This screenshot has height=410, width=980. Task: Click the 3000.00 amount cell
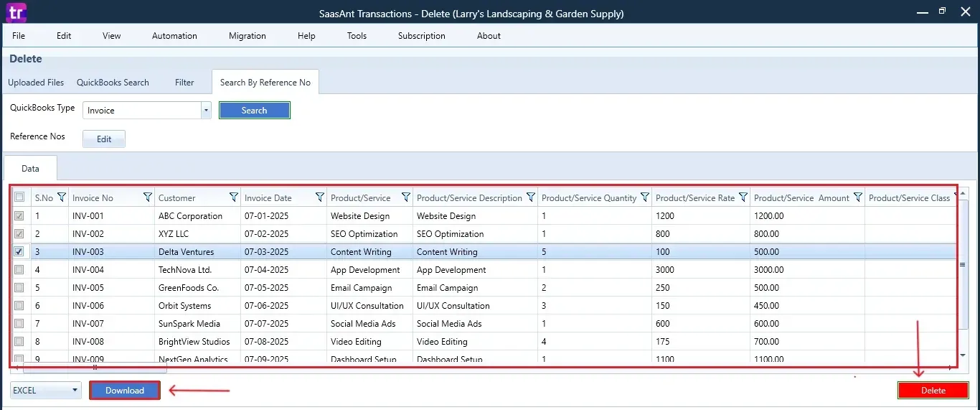[807, 269]
